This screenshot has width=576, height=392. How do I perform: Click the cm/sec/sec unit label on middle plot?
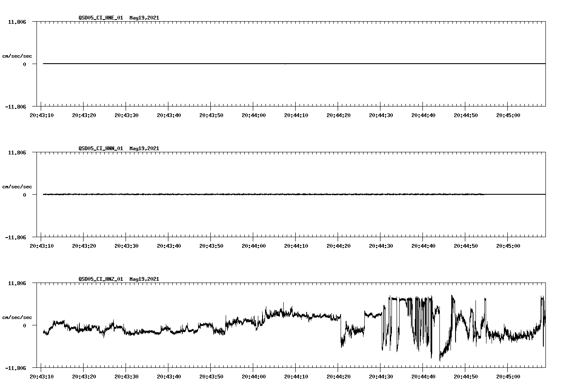(17, 186)
